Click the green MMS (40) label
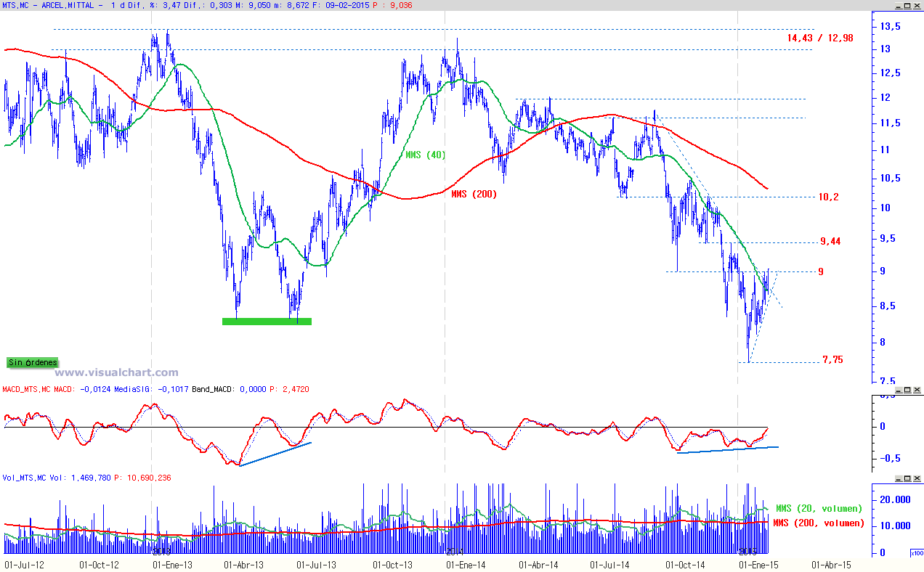Viewport: 924px width, 572px height. [426, 155]
